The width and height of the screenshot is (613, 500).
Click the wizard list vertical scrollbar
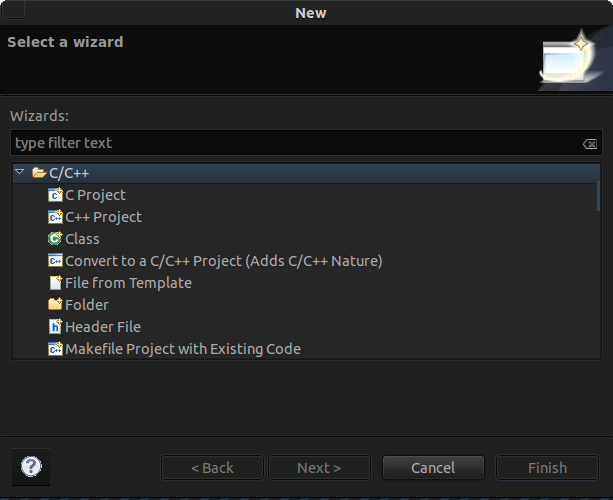pyautogui.click(x=599, y=196)
